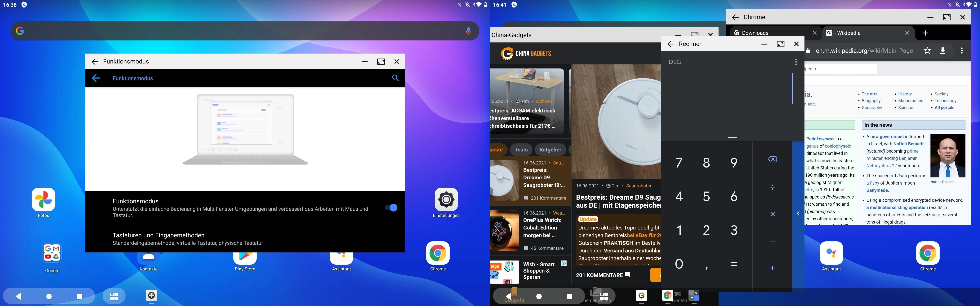Expand the advanced functions chevron panel in calculator
Image resolution: width=980 pixels, height=306 pixels.
pyautogui.click(x=798, y=213)
